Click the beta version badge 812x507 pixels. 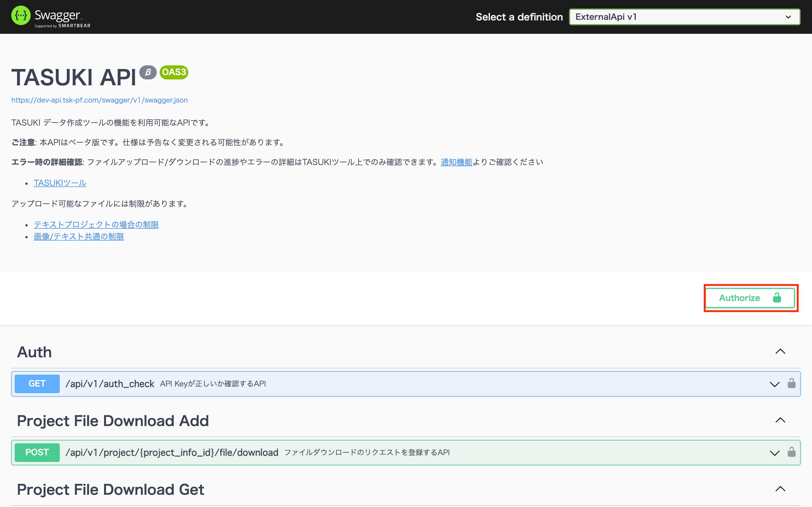coord(148,72)
